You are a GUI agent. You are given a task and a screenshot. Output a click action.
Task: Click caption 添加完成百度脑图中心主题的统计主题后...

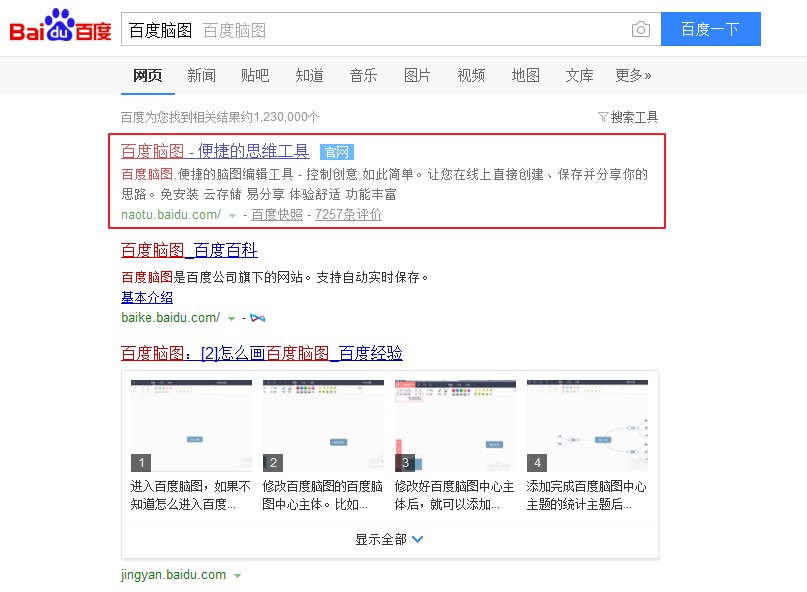pyautogui.click(x=587, y=495)
